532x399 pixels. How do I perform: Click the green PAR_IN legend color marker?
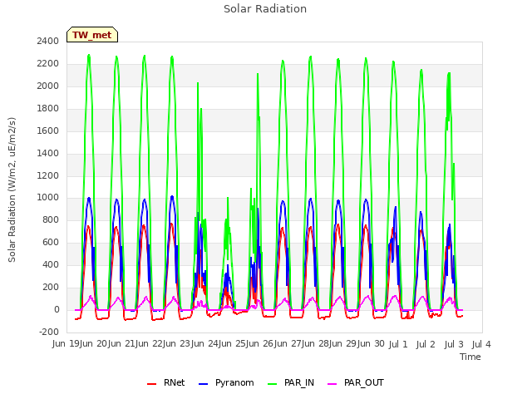tap(273, 384)
